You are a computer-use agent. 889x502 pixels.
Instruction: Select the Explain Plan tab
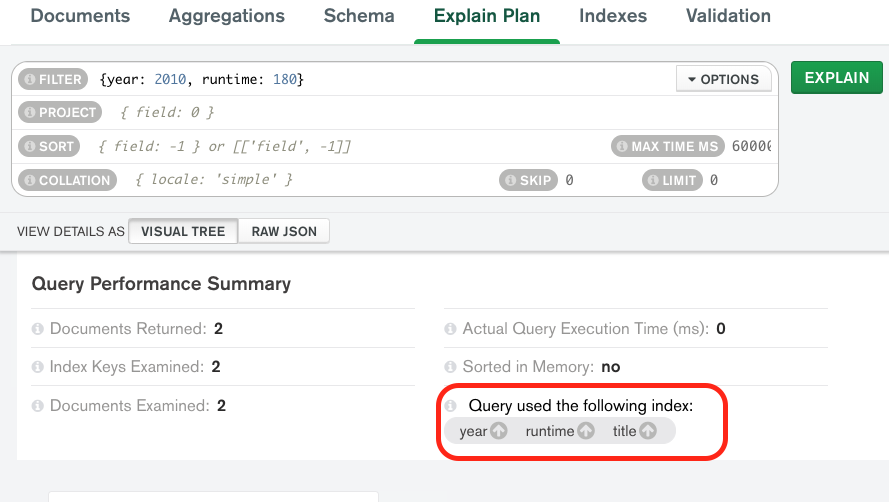(486, 16)
